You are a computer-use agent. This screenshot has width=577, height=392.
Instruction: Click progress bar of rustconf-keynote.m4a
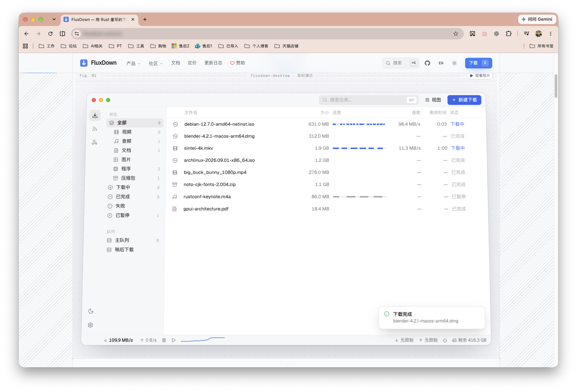(360, 197)
